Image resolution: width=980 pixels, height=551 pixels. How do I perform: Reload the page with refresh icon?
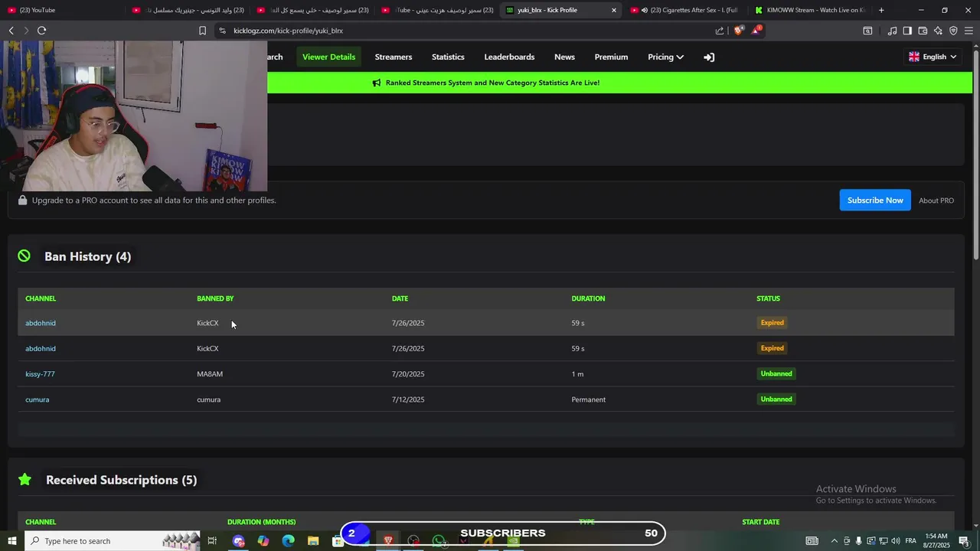click(41, 31)
